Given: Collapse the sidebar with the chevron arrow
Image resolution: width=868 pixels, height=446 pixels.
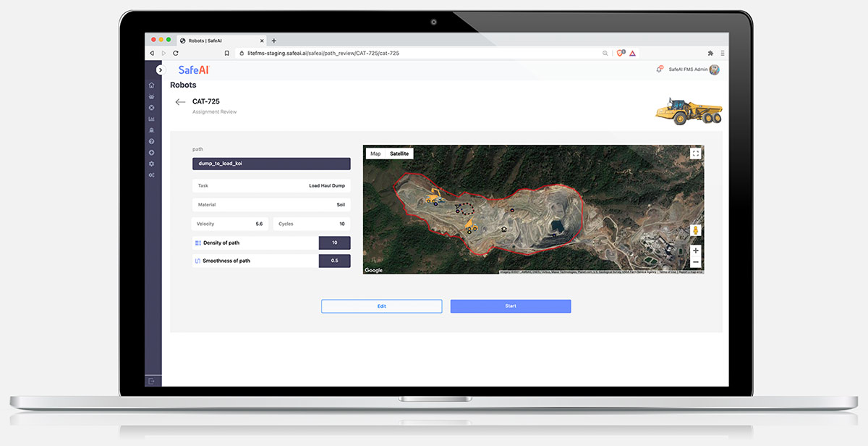Looking at the screenshot, I should coord(160,70).
